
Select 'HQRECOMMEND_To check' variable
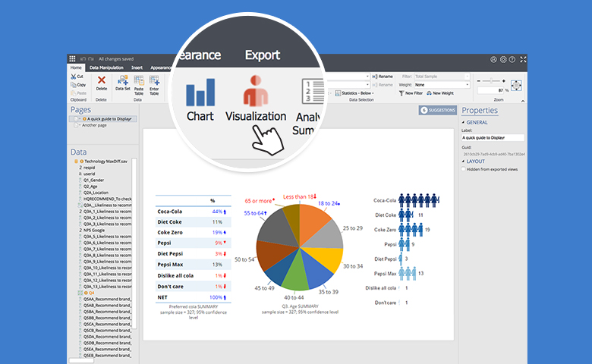coord(108,199)
